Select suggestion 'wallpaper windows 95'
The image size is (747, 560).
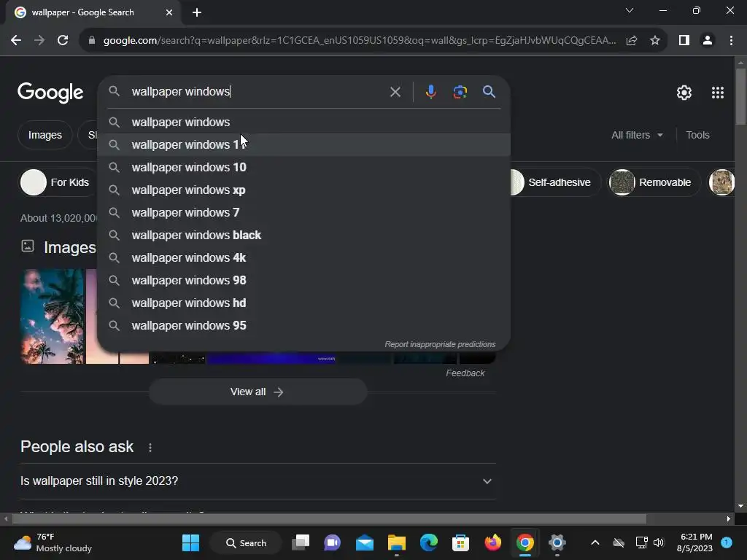coord(303,326)
